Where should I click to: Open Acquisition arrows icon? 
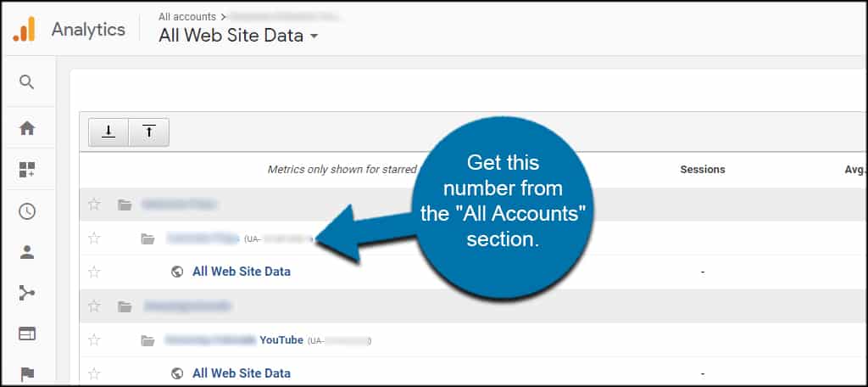(26, 293)
